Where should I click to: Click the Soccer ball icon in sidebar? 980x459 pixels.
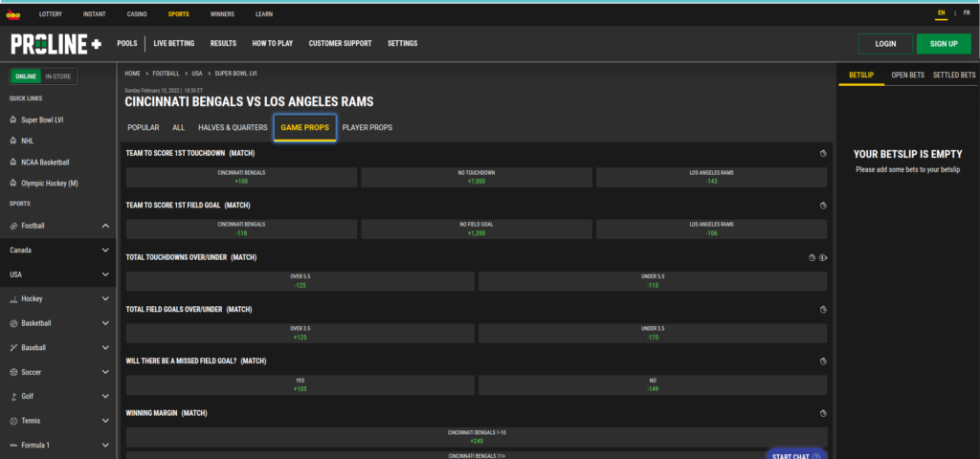pyautogui.click(x=12, y=372)
